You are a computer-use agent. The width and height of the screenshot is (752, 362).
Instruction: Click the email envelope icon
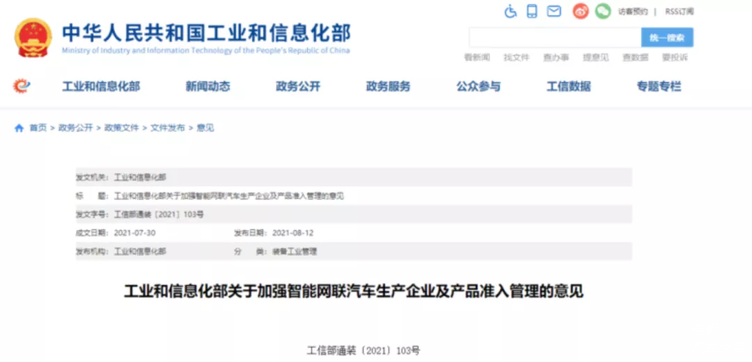[x=554, y=11]
